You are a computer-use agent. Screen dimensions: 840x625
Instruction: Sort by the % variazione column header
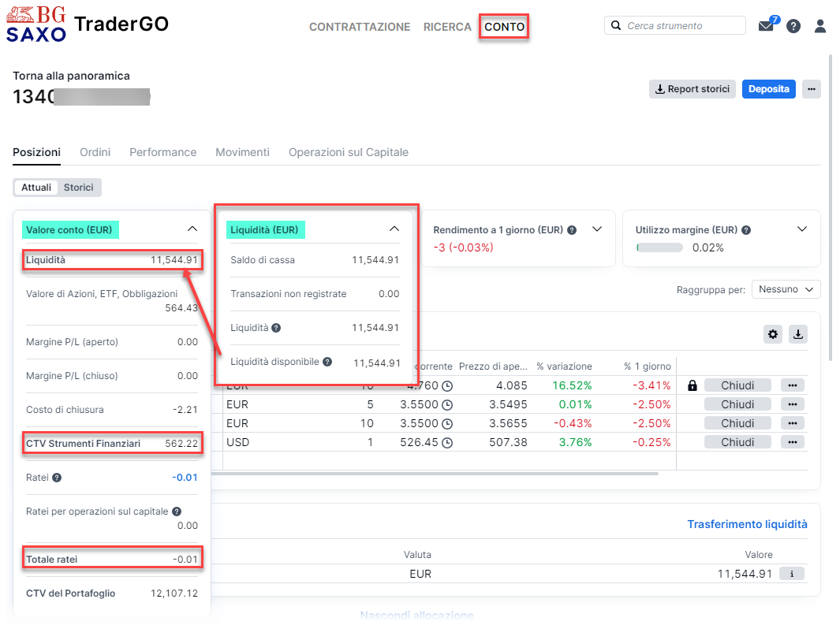click(564, 366)
